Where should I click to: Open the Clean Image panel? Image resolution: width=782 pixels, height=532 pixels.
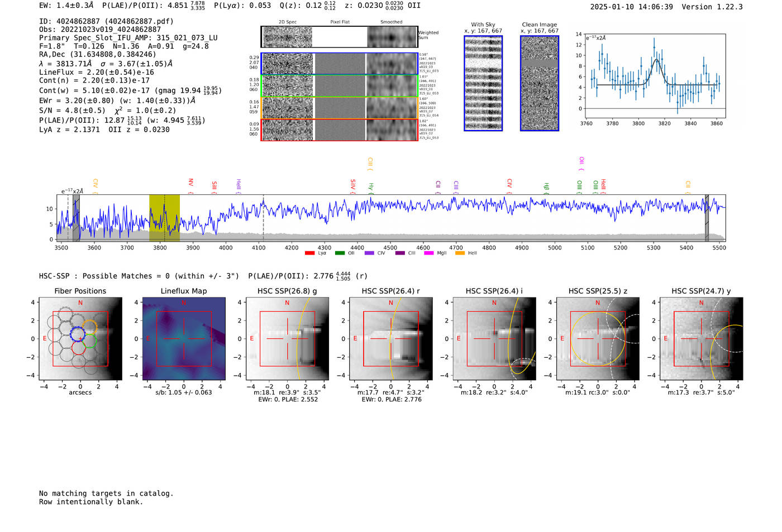tap(540, 83)
